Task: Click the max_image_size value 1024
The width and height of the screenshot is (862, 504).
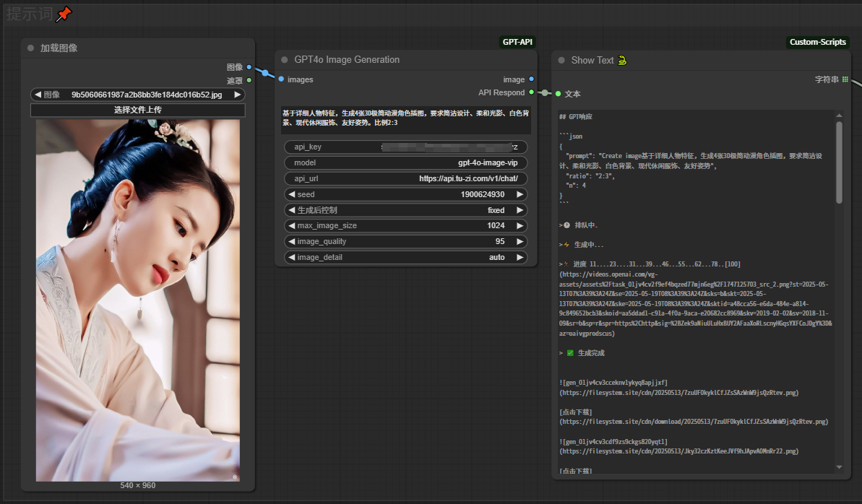Action: (x=496, y=226)
